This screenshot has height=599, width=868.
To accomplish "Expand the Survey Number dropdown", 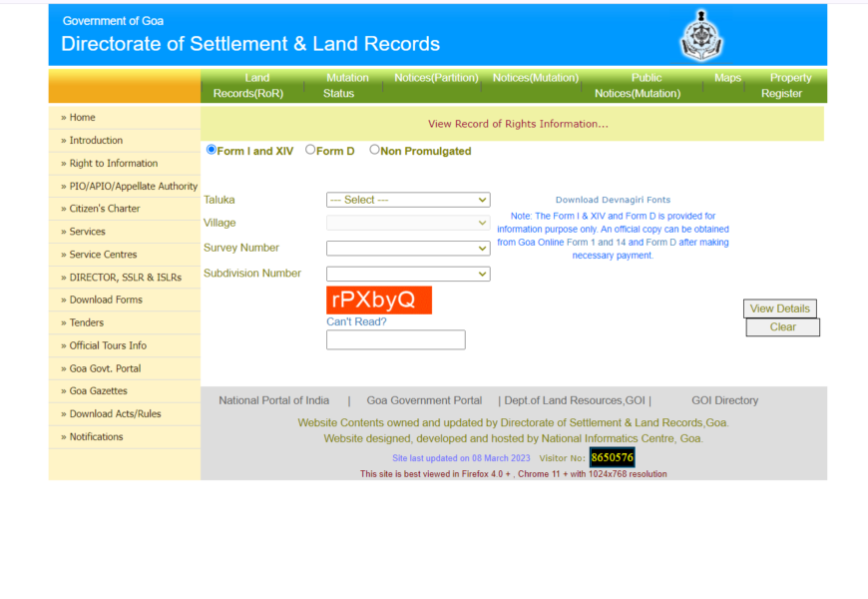I will coord(408,249).
